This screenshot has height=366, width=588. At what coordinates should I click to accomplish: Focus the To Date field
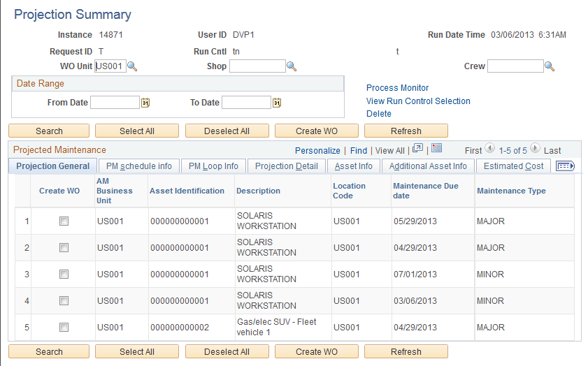[246, 102]
